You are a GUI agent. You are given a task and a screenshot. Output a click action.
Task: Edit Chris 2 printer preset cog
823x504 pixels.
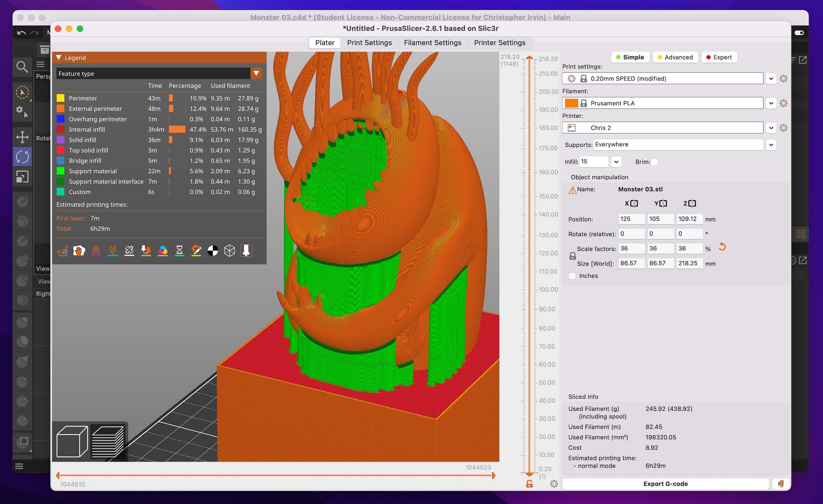pyautogui.click(x=783, y=128)
